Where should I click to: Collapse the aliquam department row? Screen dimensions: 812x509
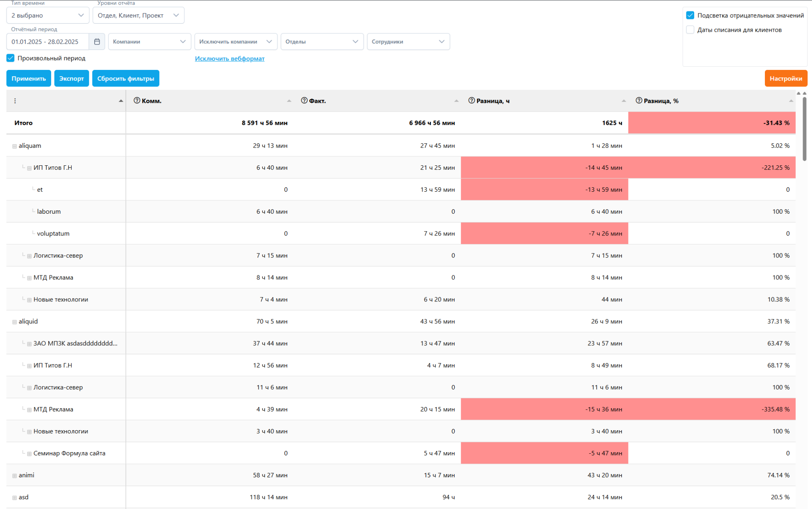(15, 146)
